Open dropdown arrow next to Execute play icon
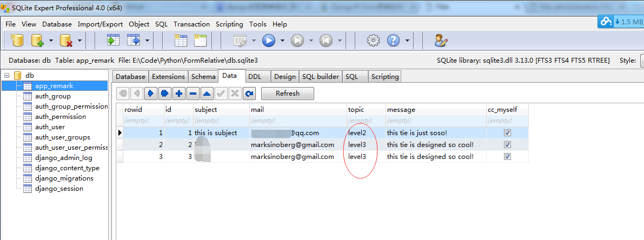The width and height of the screenshot is (644, 240). pyautogui.click(x=282, y=40)
